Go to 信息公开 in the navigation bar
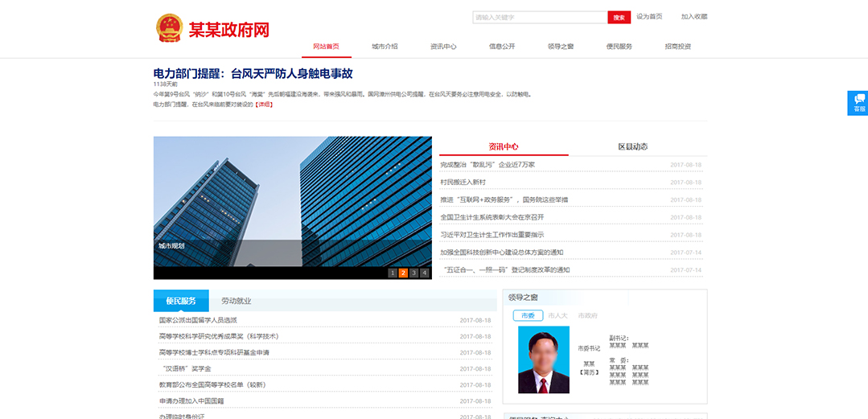The image size is (868, 419). (502, 47)
